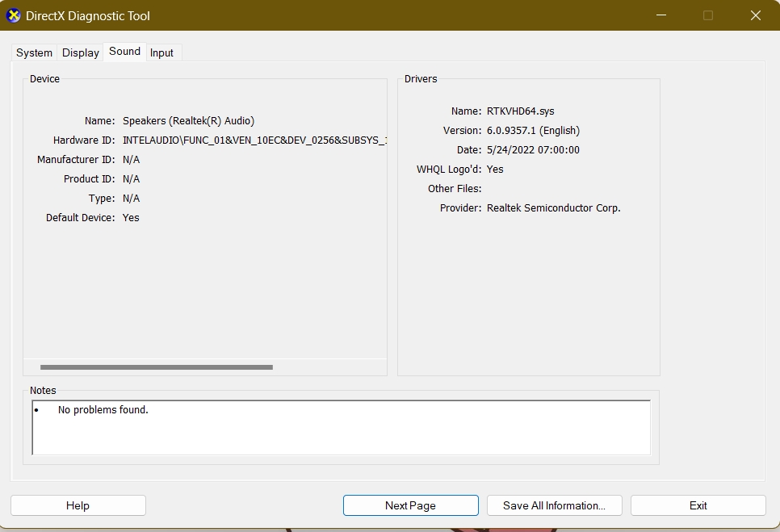Close the window with the X button
This screenshot has height=532, width=780.
tap(755, 15)
